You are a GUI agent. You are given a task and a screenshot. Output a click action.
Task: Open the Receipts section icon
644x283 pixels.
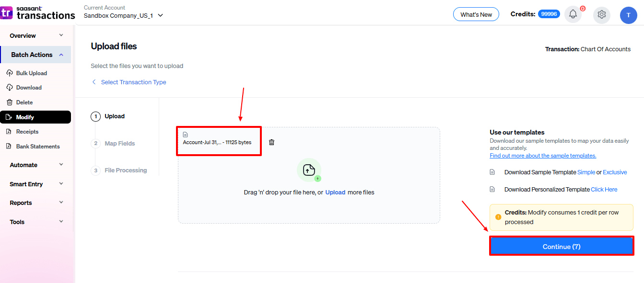pyautogui.click(x=10, y=131)
